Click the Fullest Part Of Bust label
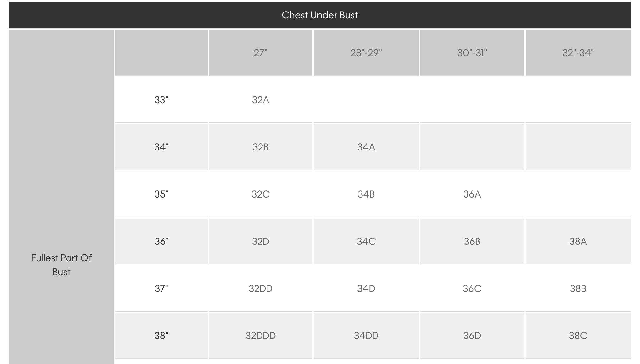The height and width of the screenshot is (364, 640). (x=61, y=265)
